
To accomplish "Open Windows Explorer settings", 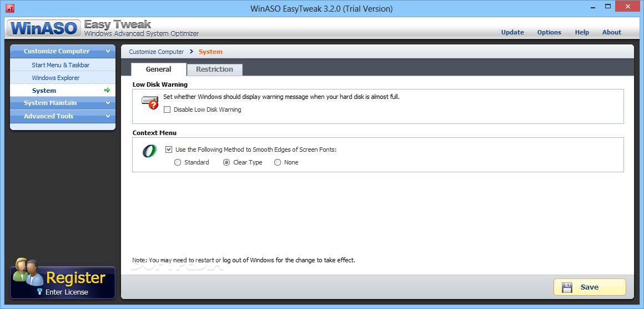I will pos(62,78).
